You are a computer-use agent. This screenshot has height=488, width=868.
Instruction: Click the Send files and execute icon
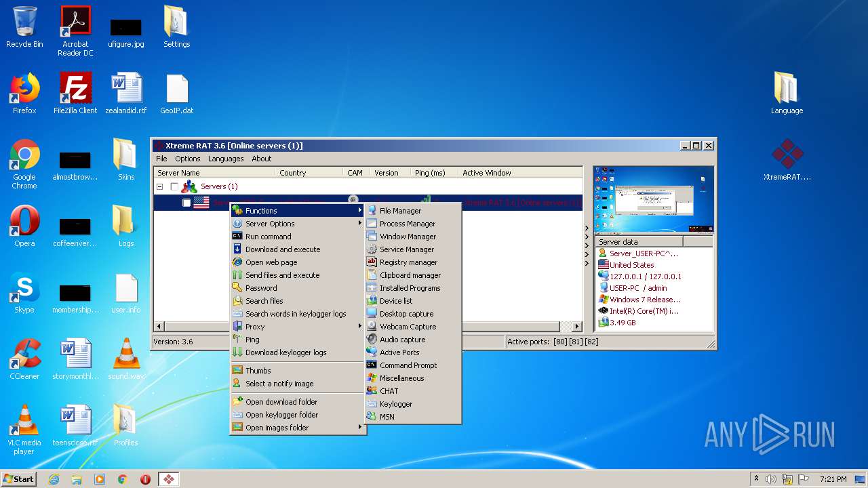tap(237, 275)
